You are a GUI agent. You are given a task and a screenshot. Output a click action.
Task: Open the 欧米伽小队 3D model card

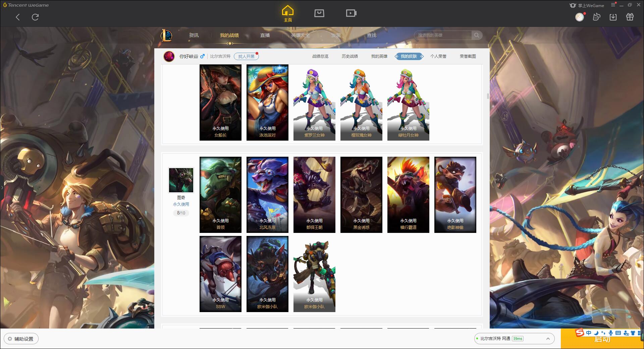314,274
